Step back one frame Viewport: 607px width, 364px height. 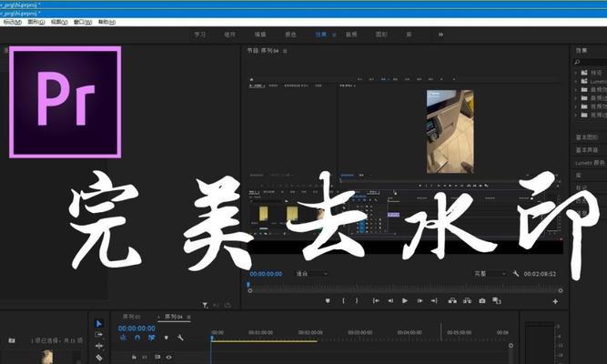[390, 301]
